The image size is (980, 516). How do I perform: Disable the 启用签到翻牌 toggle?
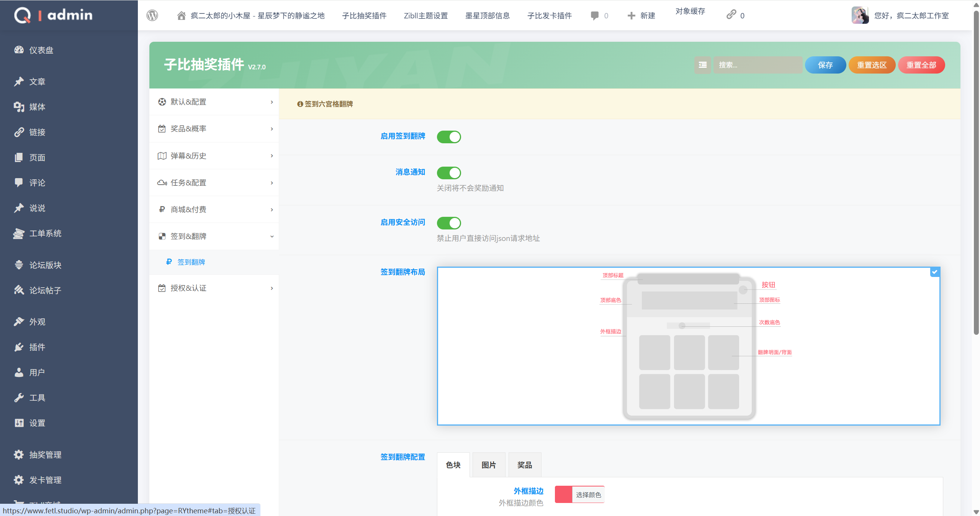click(x=448, y=137)
